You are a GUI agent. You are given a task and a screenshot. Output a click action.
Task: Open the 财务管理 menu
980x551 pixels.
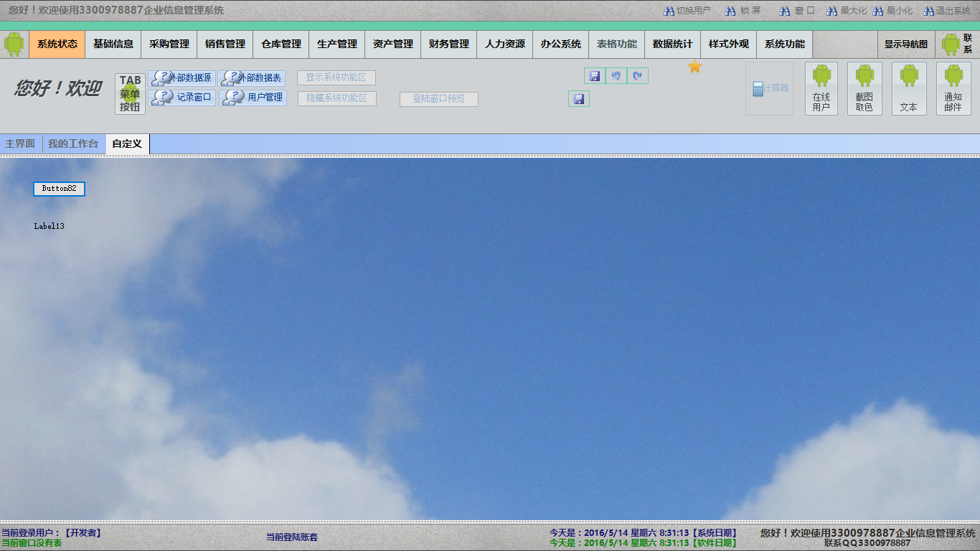(449, 44)
